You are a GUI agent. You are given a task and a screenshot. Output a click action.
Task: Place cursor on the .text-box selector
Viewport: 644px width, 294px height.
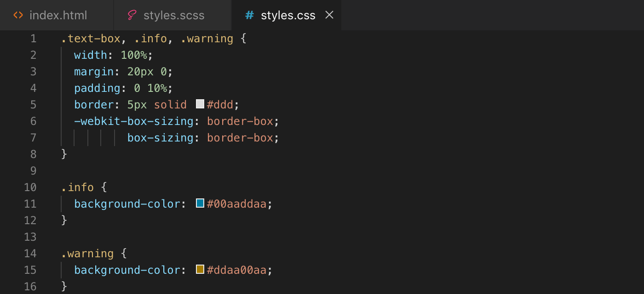(x=91, y=39)
